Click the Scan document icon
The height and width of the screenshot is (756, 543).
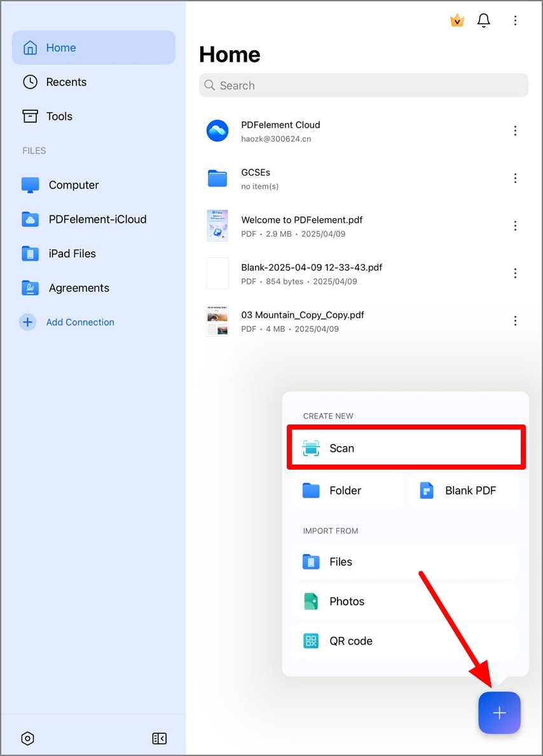pos(311,448)
